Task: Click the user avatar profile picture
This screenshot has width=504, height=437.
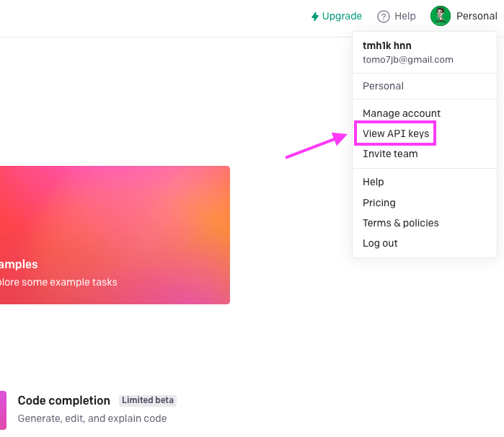Action: point(441,16)
